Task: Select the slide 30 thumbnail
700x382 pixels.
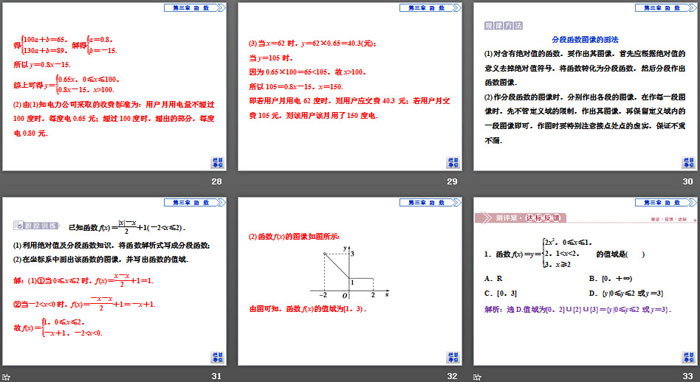Action: click(x=585, y=87)
